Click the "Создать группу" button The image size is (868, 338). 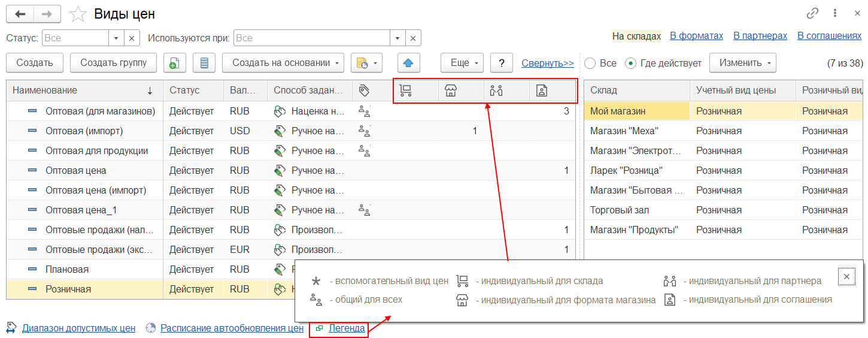click(x=113, y=63)
